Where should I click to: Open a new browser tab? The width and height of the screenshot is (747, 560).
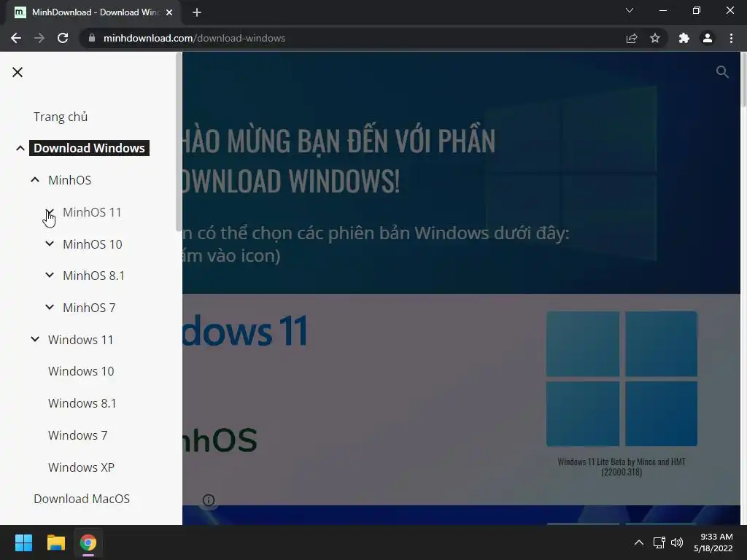tap(197, 12)
